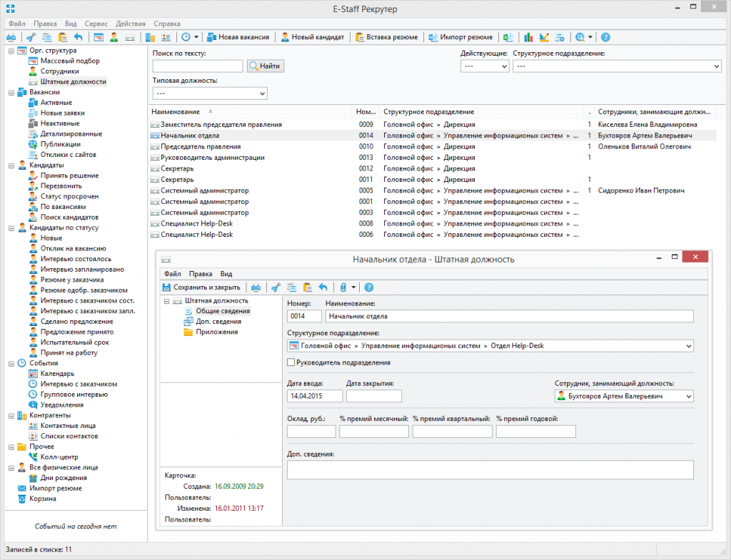This screenshot has height=560, width=731.
Task: Toggle the Руководитель подразделения checkbox
Action: (291, 362)
